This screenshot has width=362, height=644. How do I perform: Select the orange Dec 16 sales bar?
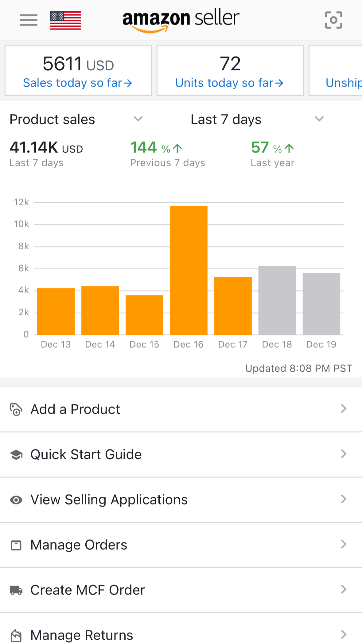pyautogui.click(x=189, y=270)
